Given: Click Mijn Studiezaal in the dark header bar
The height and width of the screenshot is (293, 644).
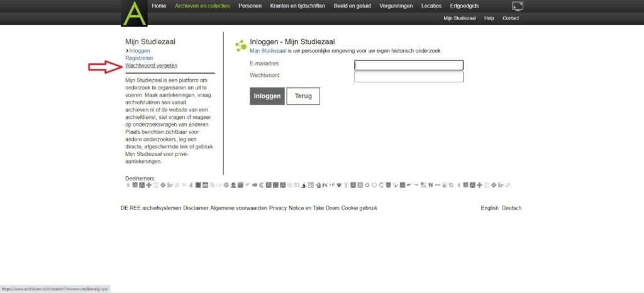Looking at the screenshot, I should pos(460,18).
